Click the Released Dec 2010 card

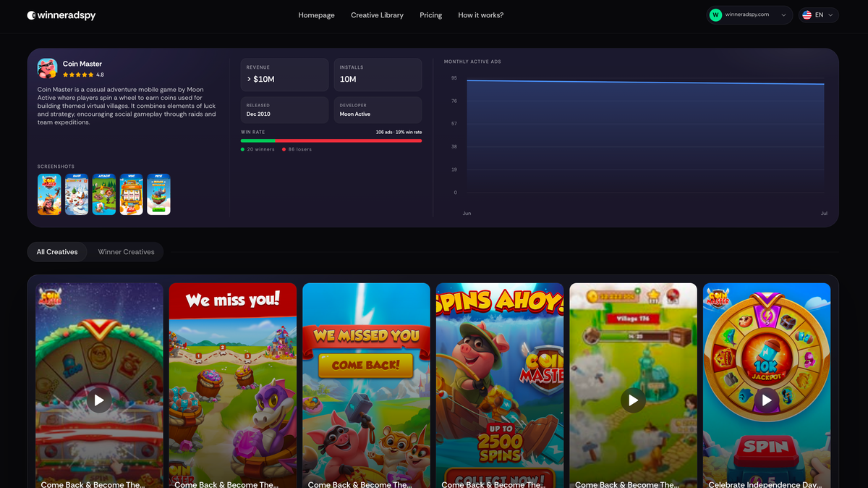point(284,110)
